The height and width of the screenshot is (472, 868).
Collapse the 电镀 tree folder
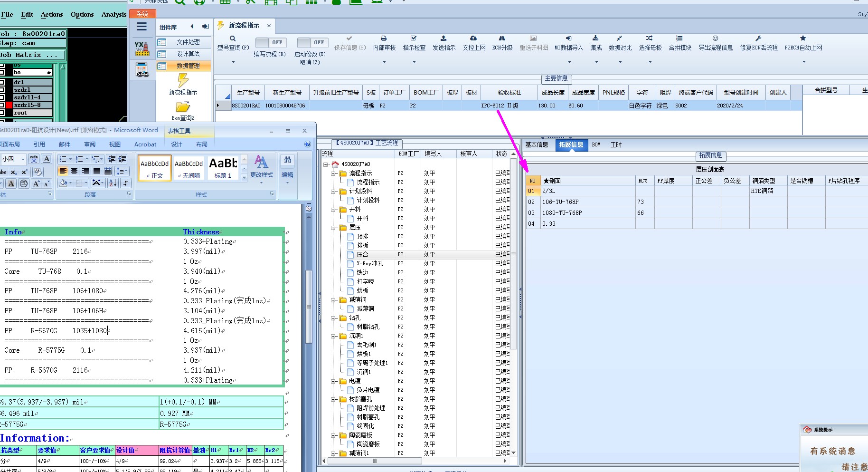(x=334, y=381)
